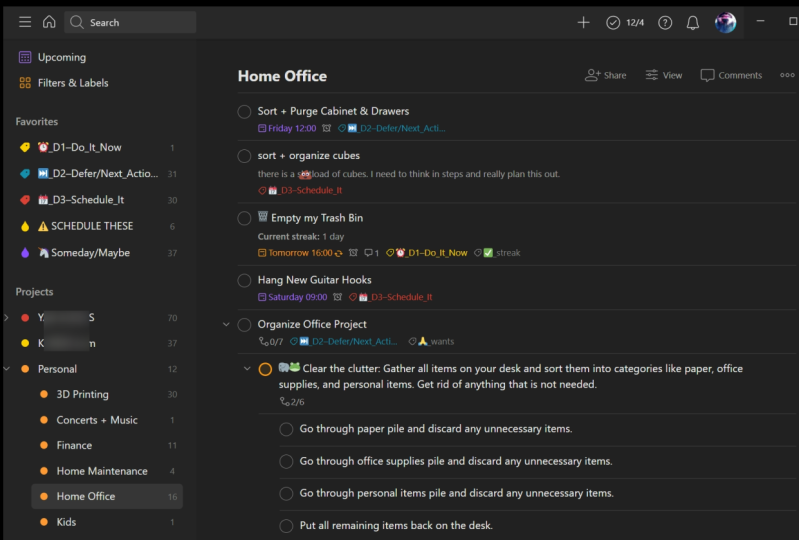Open the hamburger menu icon
Viewport: 799px width, 540px height.
tap(25, 22)
